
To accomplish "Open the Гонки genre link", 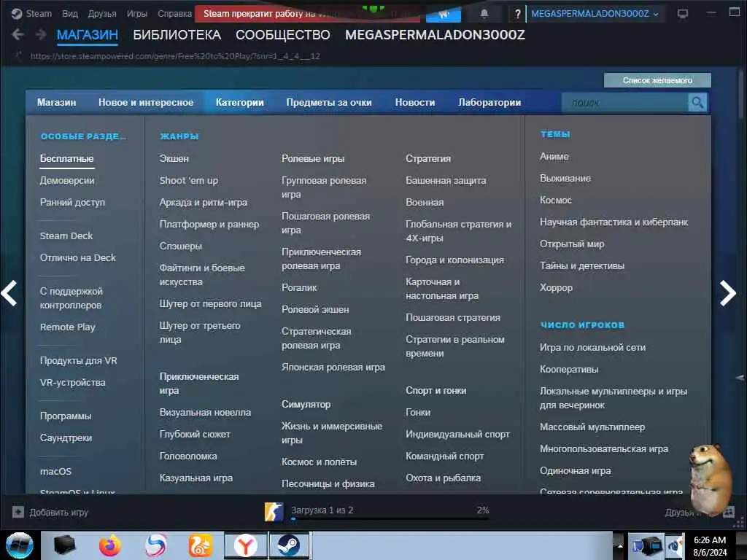I will tap(418, 413).
